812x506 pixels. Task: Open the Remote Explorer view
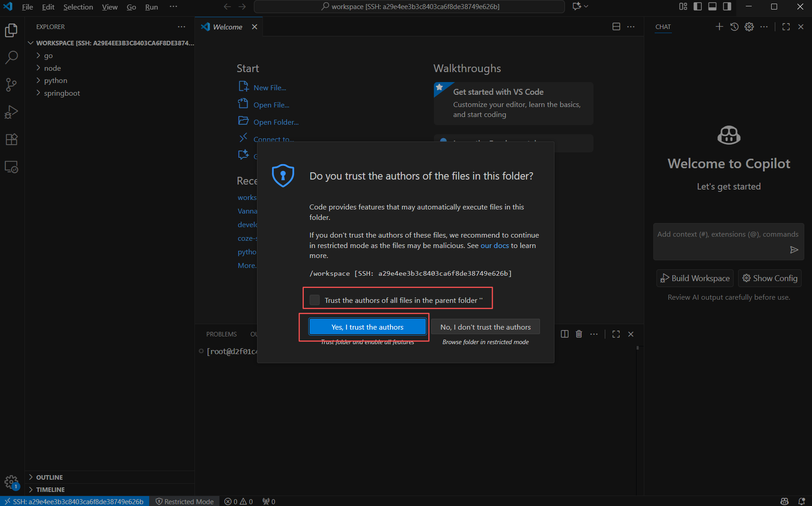11,167
